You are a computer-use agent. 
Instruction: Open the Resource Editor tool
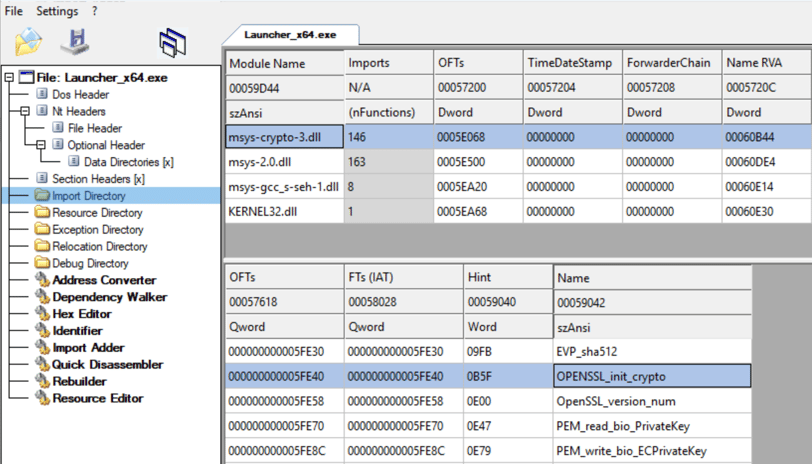pyautogui.click(x=98, y=398)
